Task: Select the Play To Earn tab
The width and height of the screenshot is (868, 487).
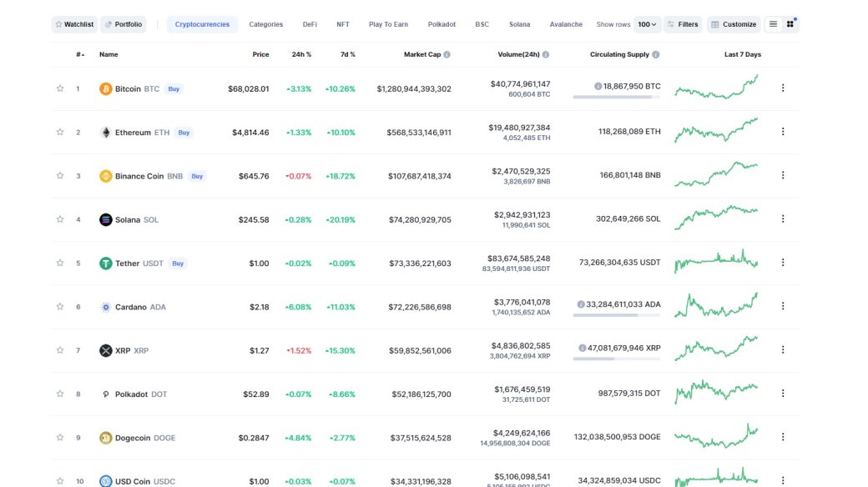Action: point(388,24)
